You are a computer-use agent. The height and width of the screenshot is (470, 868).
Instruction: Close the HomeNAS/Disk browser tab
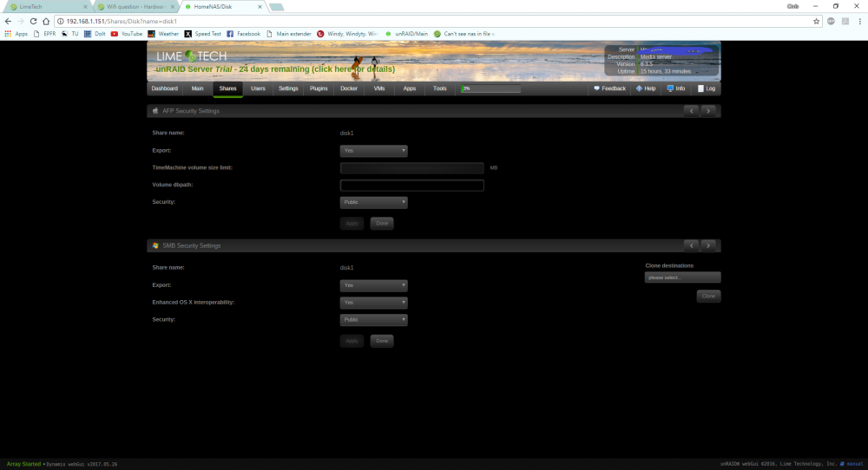260,7
